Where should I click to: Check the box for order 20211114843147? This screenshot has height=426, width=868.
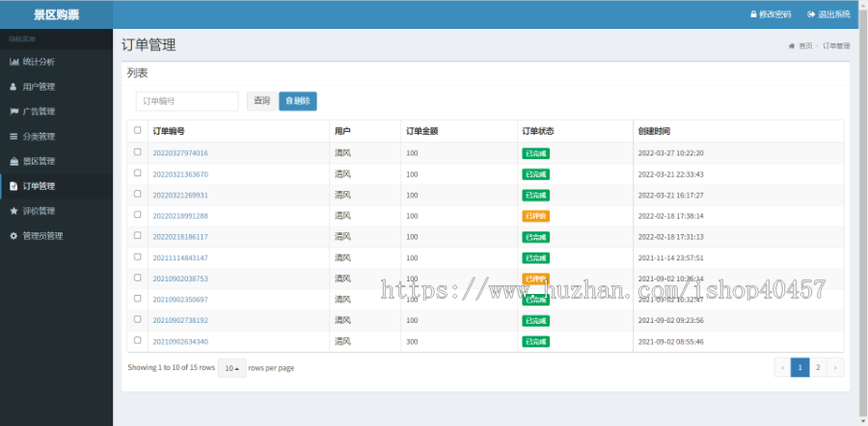pos(138,256)
